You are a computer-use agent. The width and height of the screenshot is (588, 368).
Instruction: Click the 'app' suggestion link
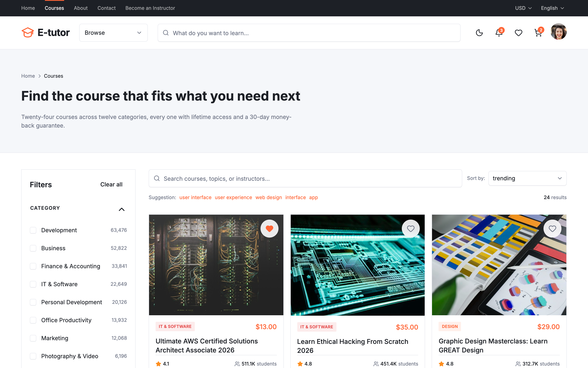pyautogui.click(x=313, y=197)
